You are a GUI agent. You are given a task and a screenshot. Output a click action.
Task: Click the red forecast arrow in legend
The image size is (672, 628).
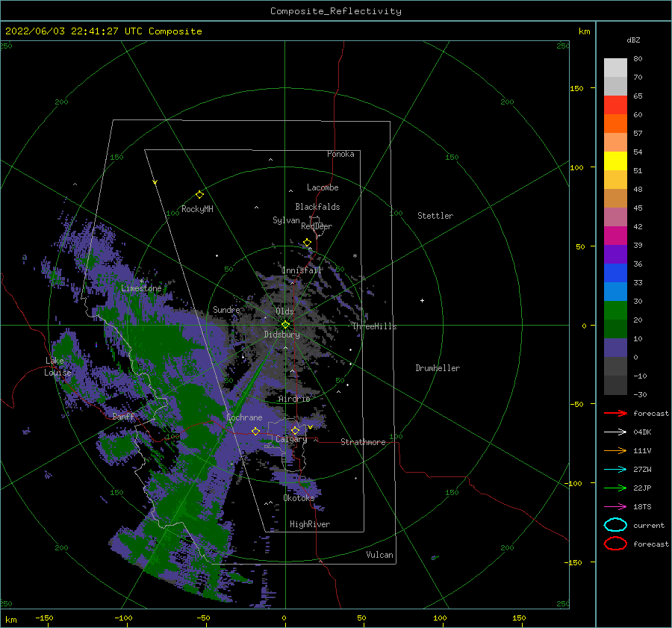615,413
